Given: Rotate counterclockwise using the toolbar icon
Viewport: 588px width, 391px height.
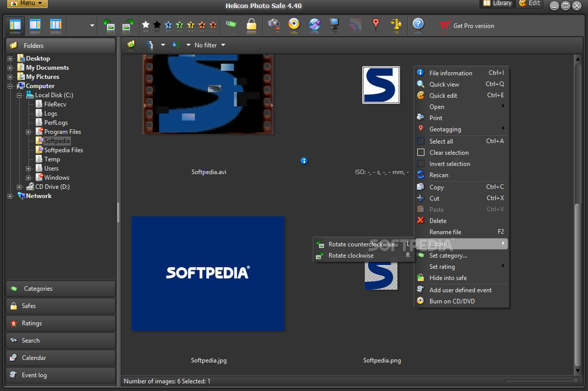Looking at the screenshot, I should pyautogui.click(x=109, y=25).
